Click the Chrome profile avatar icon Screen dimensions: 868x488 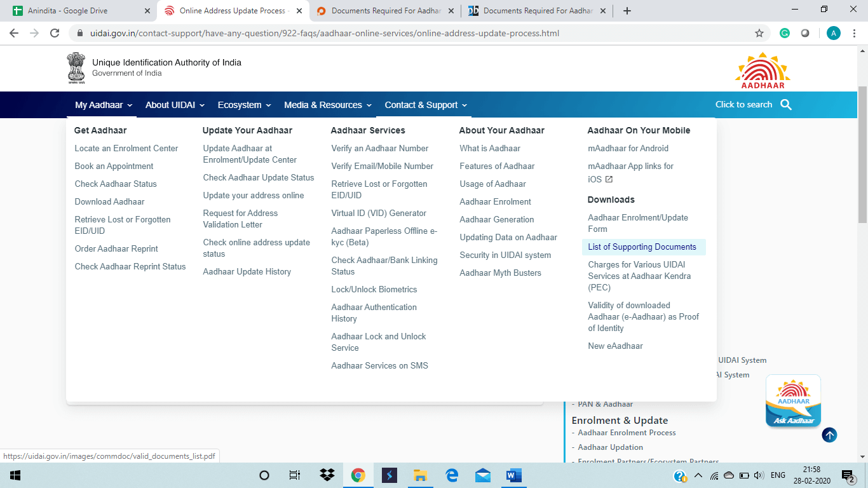coord(833,33)
